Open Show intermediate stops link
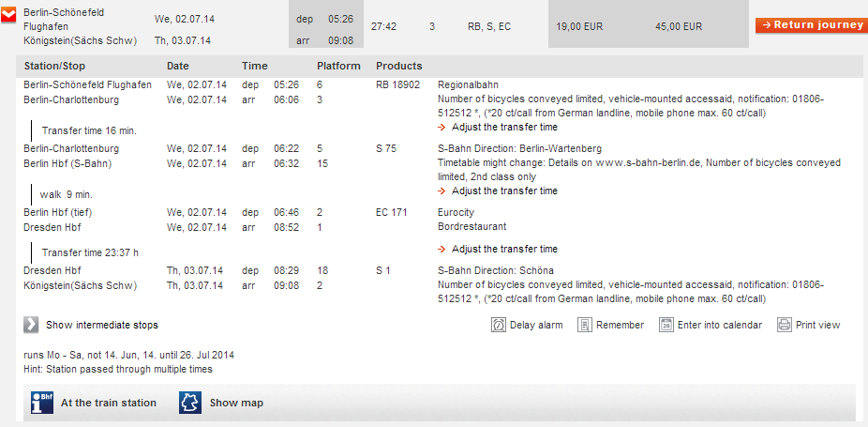The height and width of the screenshot is (427, 868). [102, 325]
